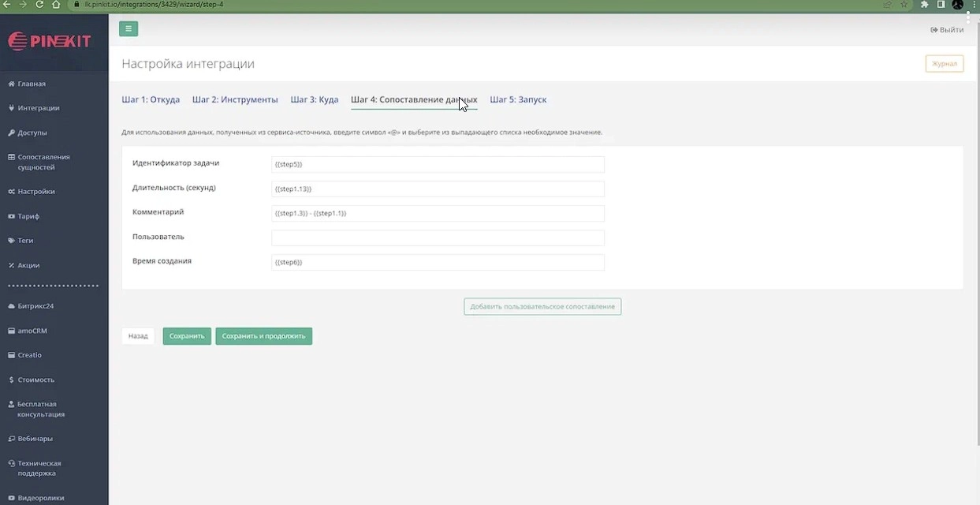
Task: Click the Назад button
Action: [x=138, y=336]
